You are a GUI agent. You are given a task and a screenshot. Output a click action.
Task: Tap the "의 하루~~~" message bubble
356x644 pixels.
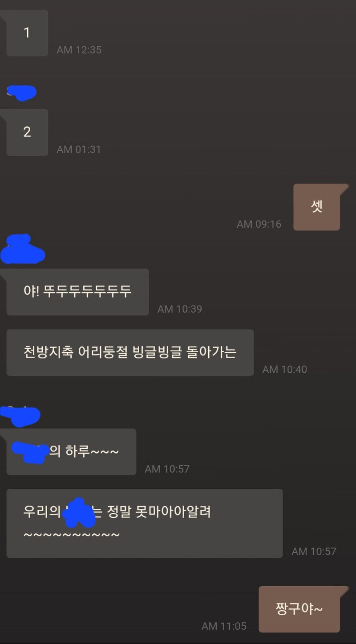click(71, 451)
